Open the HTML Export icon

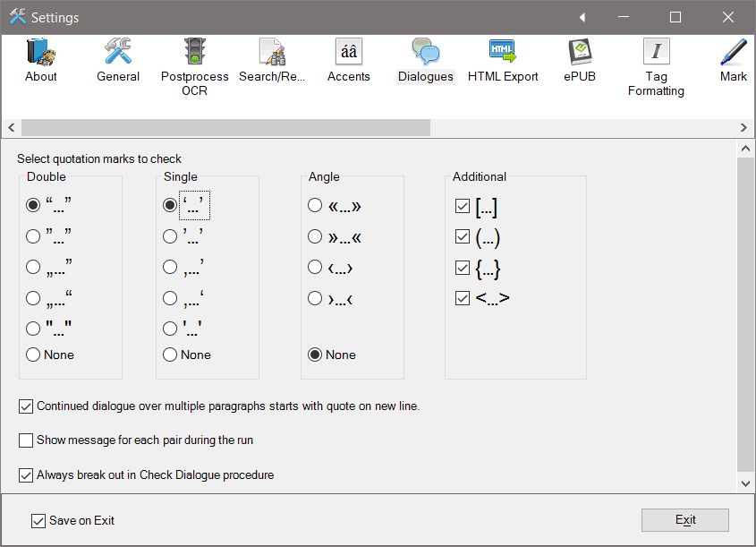click(x=503, y=52)
